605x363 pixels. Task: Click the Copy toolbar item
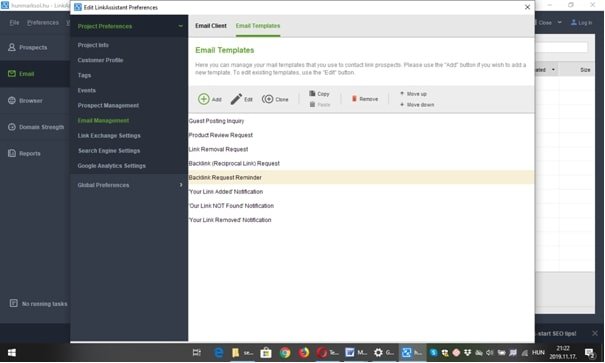pyautogui.click(x=319, y=94)
